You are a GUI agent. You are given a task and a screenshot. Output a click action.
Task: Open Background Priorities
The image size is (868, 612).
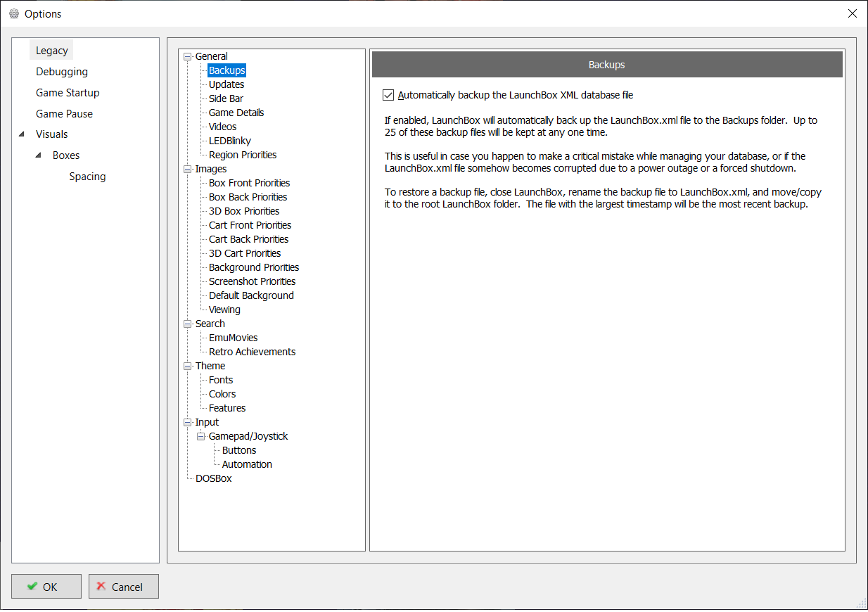(254, 267)
